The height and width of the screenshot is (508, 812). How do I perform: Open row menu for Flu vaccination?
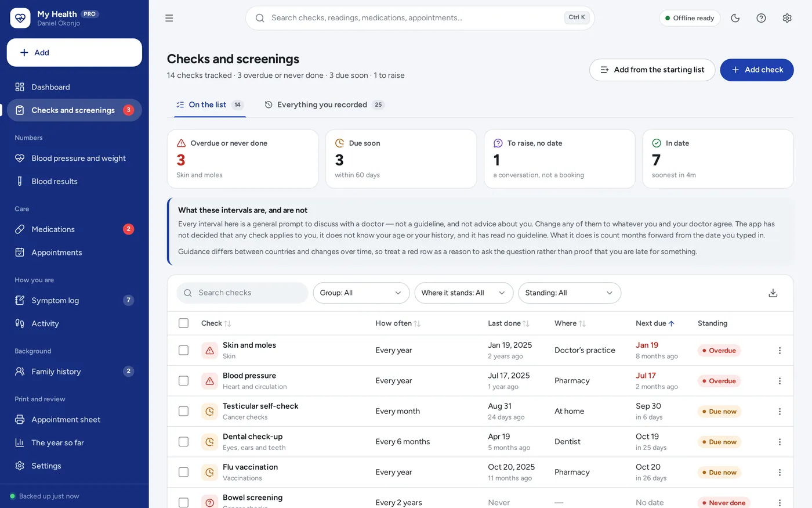780,473
